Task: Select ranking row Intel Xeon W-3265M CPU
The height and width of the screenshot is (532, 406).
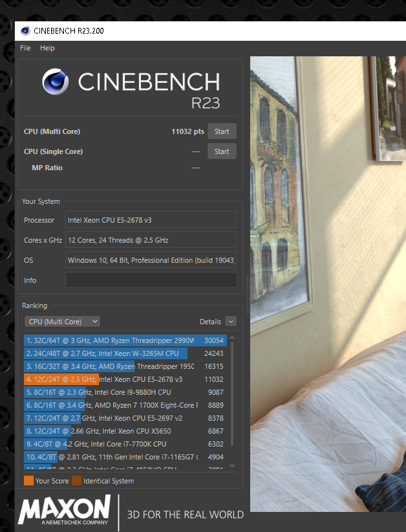Action: point(125,353)
